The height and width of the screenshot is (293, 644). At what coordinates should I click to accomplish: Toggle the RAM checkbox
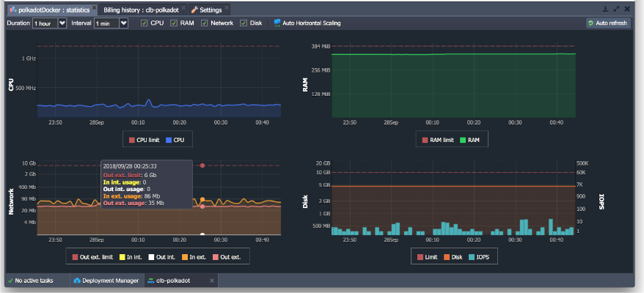tap(174, 23)
